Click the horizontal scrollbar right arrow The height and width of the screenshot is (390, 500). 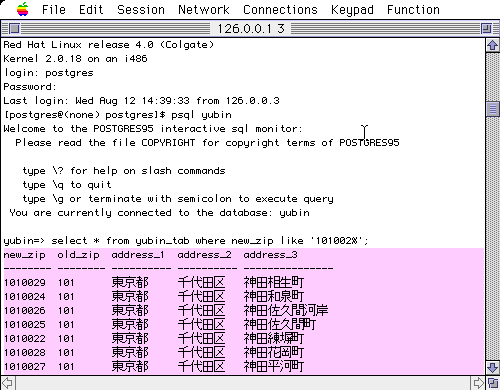[478, 383]
